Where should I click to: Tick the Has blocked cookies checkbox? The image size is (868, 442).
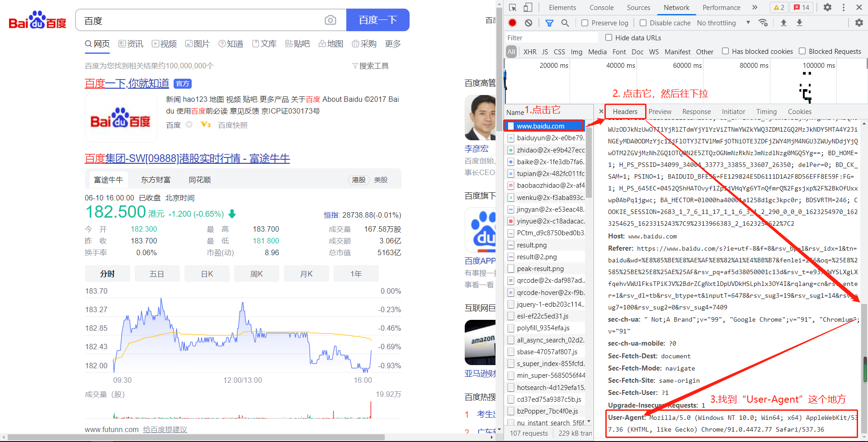[x=725, y=51]
